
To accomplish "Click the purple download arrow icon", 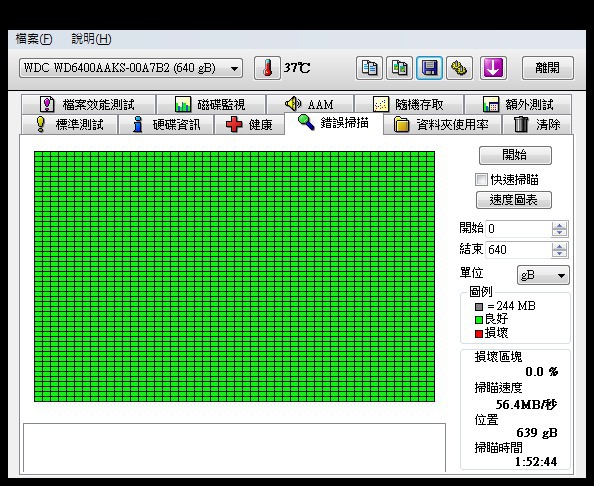I will pyautogui.click(x=493, y=68).
